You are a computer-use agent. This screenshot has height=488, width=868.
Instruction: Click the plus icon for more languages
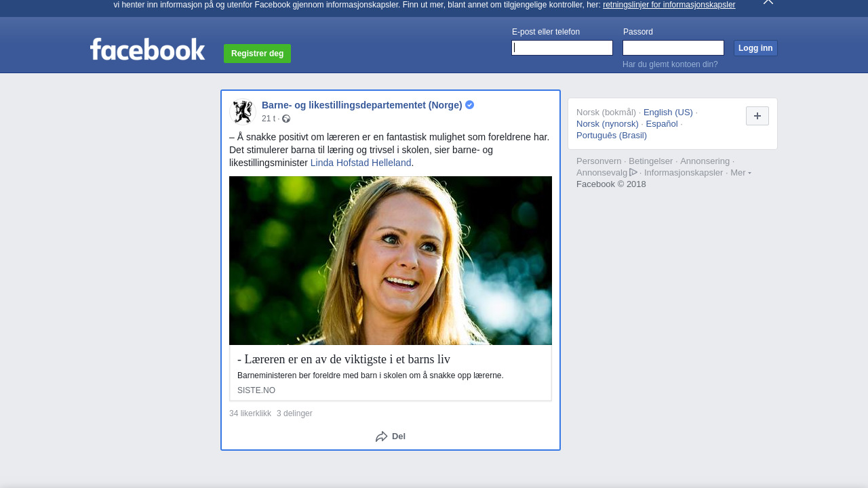[757, 116]
